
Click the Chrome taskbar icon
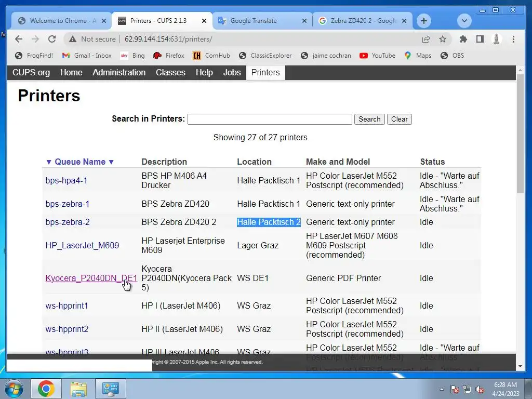46,389
